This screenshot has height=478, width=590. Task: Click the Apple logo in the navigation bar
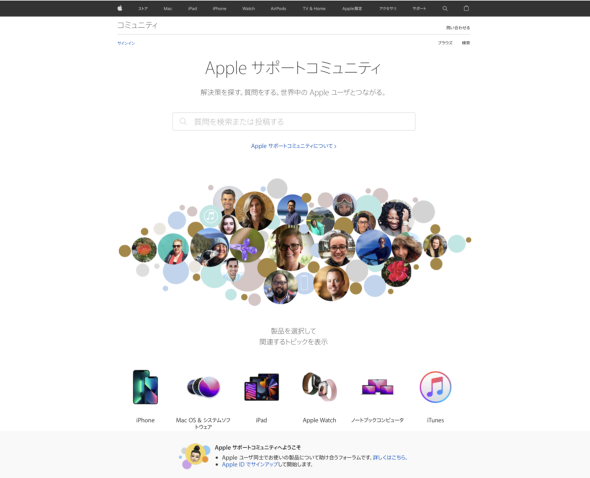pos(120,8)
